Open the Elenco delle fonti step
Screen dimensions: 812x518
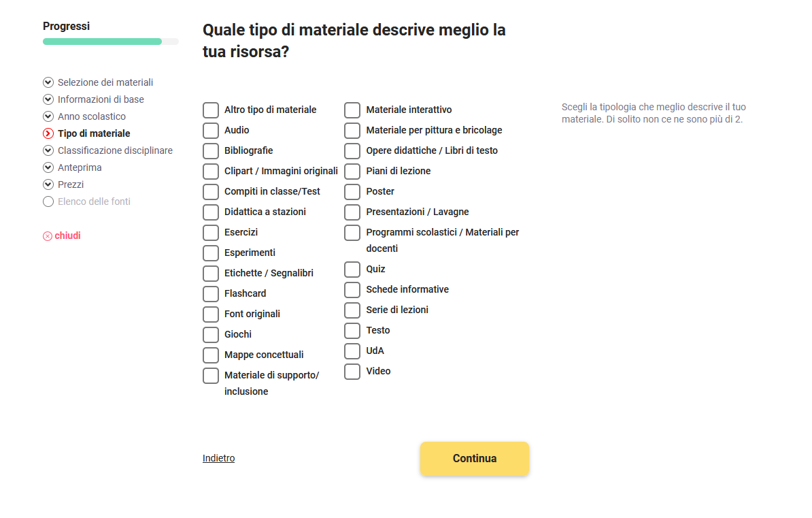(94, 201)
